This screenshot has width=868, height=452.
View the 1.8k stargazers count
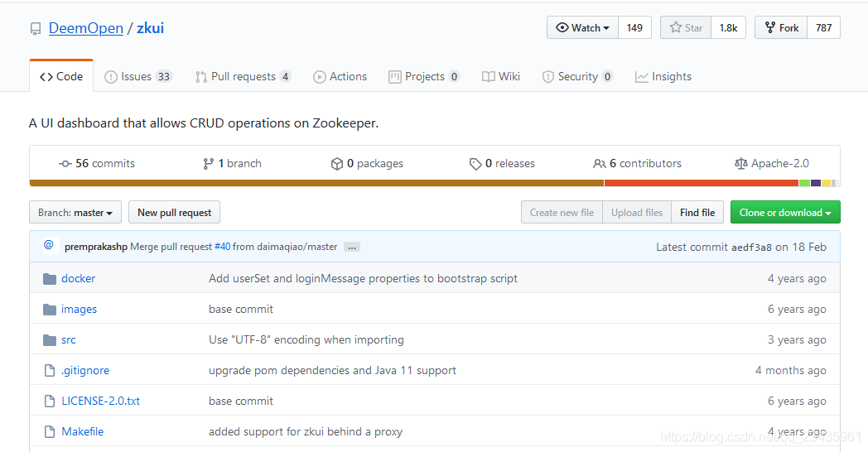point(729,27)
